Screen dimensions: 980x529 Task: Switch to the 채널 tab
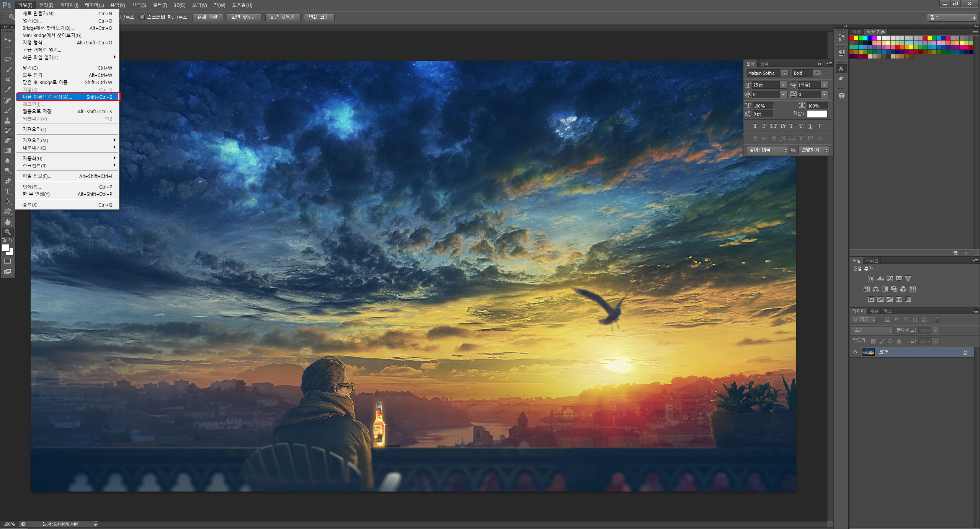[x=874, y=311]
